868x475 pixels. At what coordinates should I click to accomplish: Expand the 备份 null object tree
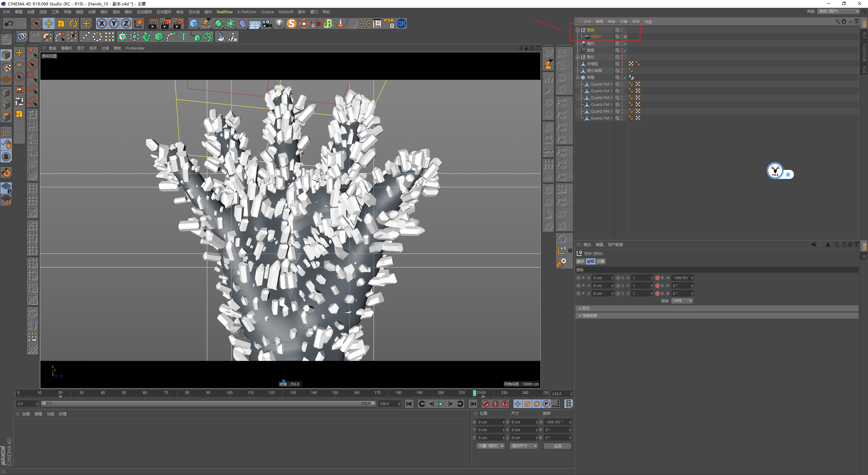(578, 57)
